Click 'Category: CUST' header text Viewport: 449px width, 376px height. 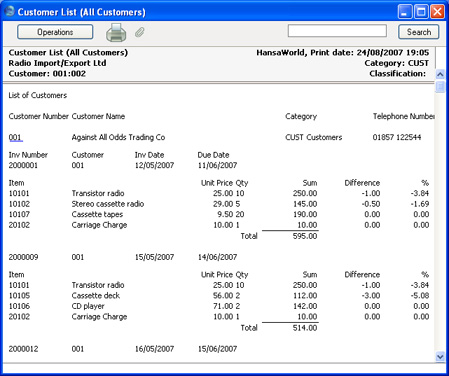[x=397, y=63]
